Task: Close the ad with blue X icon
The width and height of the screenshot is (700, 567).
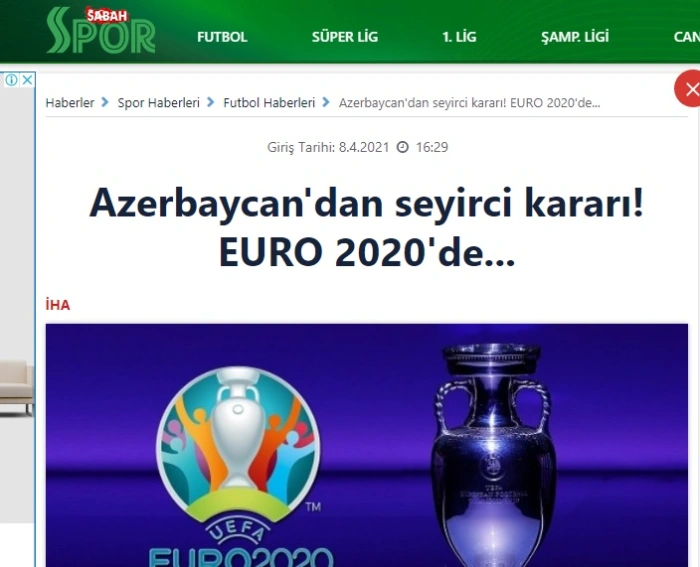Action: coord(27,80)
